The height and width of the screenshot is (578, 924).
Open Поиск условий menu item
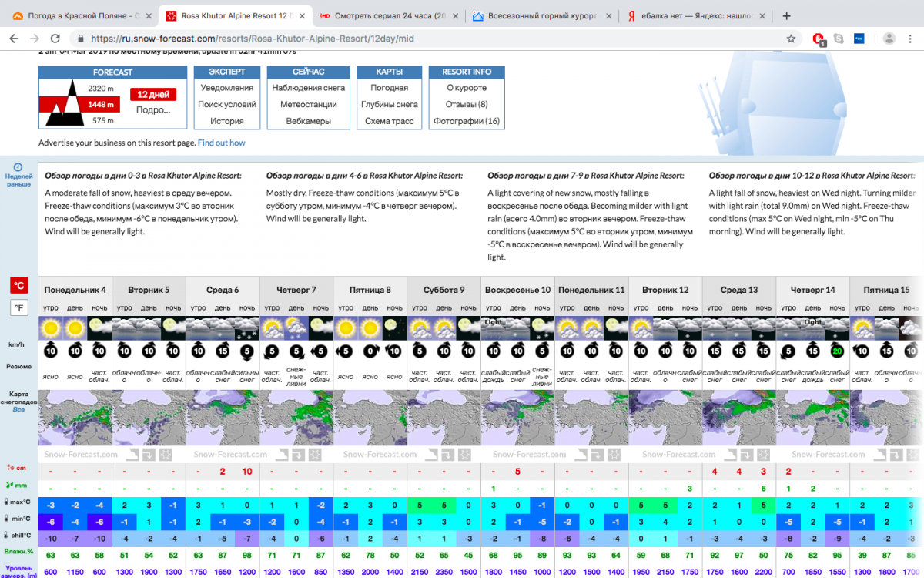(x=227, y=104)
